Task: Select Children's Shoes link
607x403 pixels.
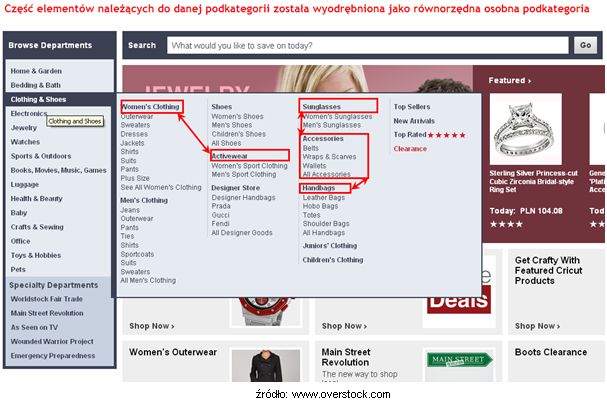Action: tap(238, 134)
